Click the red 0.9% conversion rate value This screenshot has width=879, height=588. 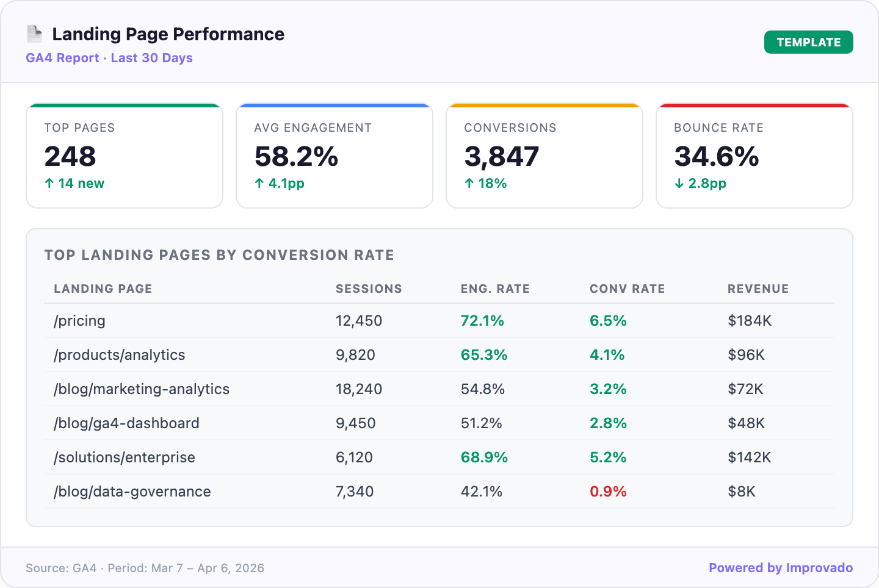pos(608,491)
